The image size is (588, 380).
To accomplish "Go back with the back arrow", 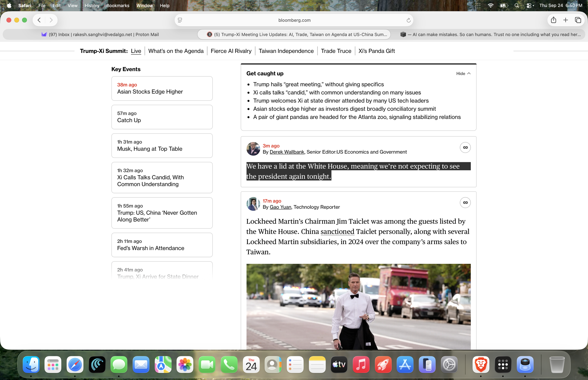I will (x=39, y=20).
